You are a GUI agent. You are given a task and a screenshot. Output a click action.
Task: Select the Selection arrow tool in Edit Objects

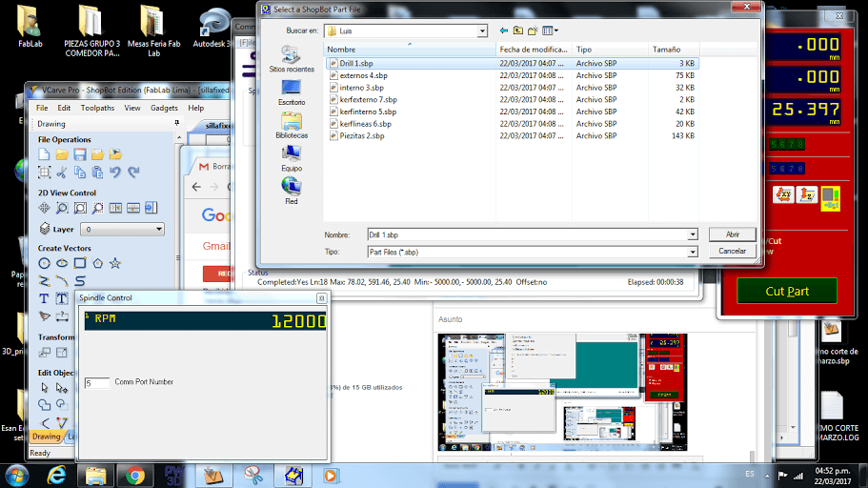(44, 388)
